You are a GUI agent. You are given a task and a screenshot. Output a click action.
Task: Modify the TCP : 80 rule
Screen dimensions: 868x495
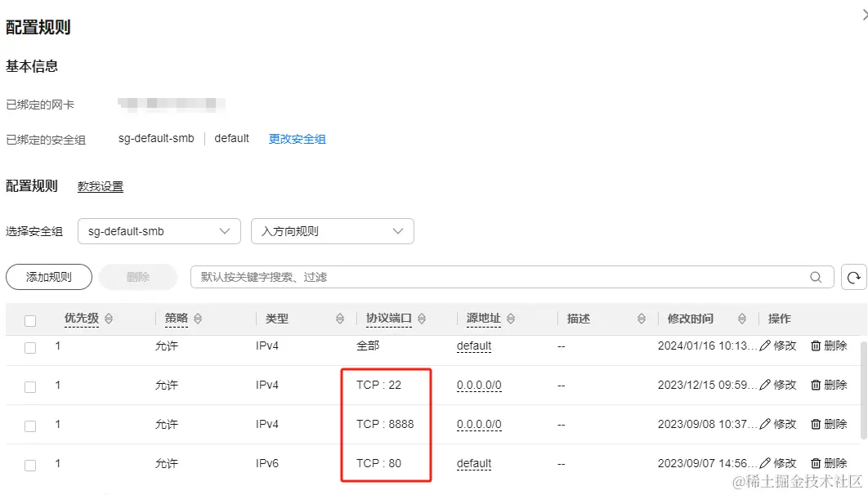coord(778,463)
